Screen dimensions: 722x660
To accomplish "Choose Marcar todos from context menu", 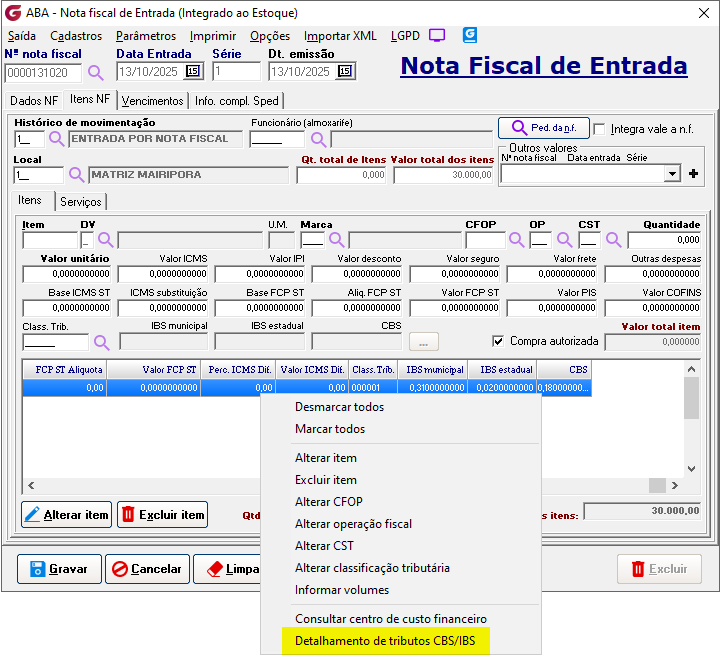I will click(x=330, y=429).
